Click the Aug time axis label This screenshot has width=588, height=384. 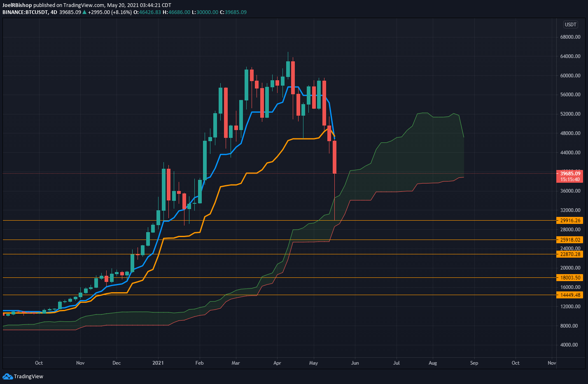(x=433, y=363)
